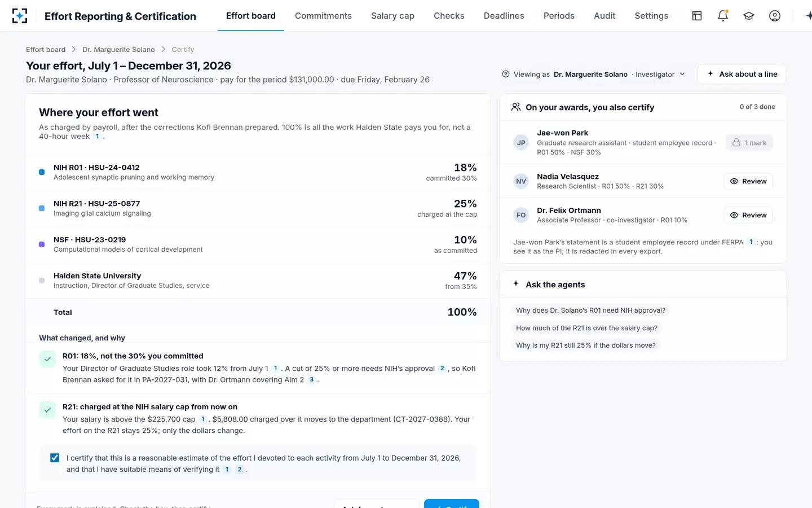The height and width of the screenshot is (508, 812).
Task: Click the JP avatar for Jae-won Park
Action: [x=521, y=143]
